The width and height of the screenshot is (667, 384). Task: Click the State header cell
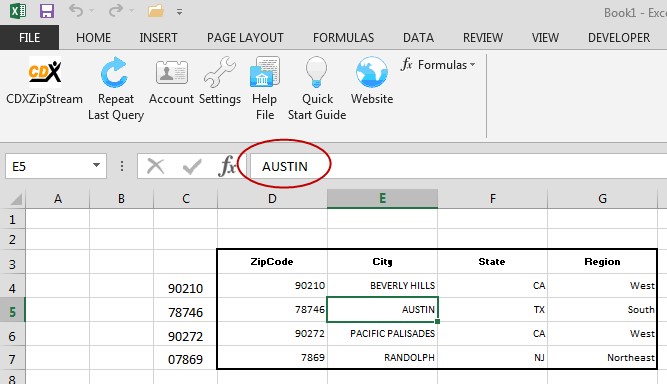pos(492,262)
